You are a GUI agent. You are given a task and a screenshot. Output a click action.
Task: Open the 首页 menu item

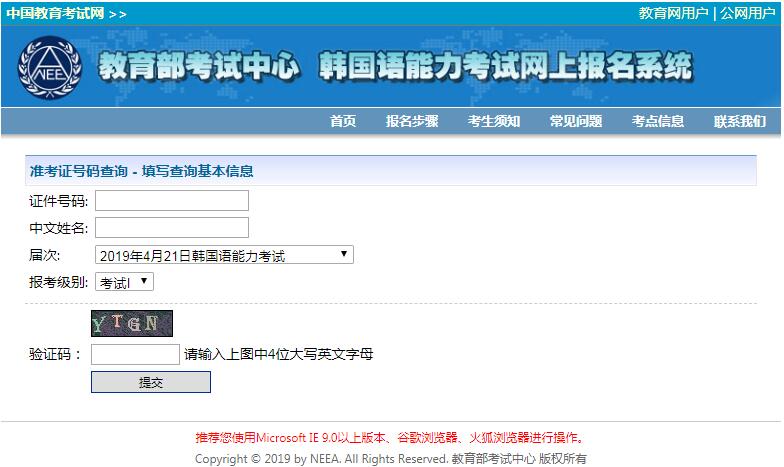coord(343,121)
